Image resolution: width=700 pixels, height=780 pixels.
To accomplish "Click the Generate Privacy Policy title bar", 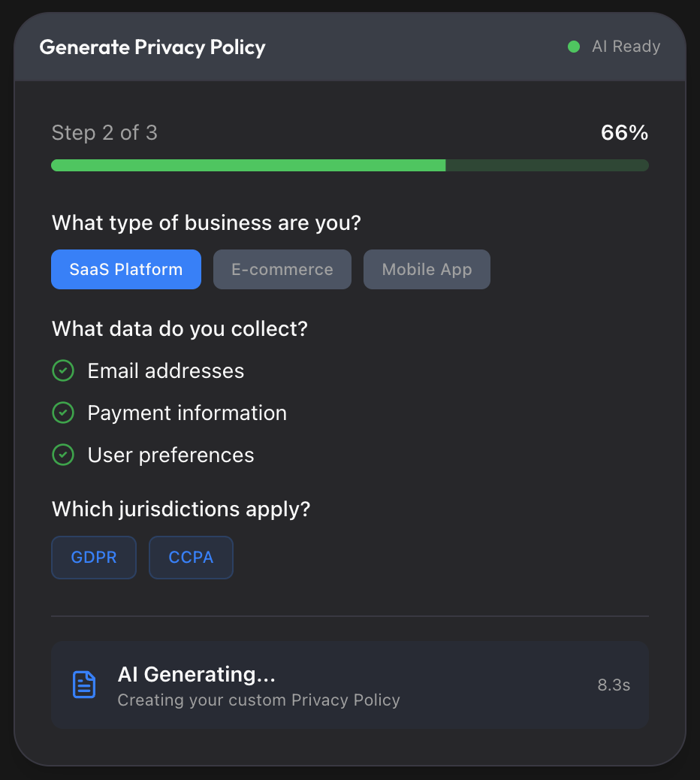I will click(x=152, y=47).
